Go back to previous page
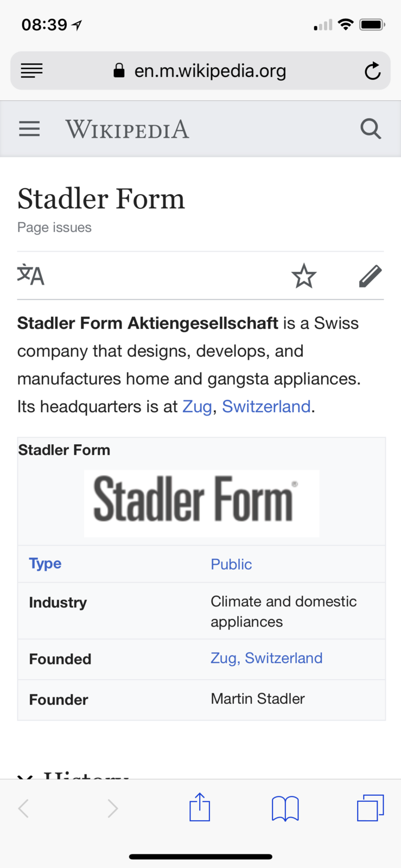This screenshot has height=868, width=401. (24, 808)
